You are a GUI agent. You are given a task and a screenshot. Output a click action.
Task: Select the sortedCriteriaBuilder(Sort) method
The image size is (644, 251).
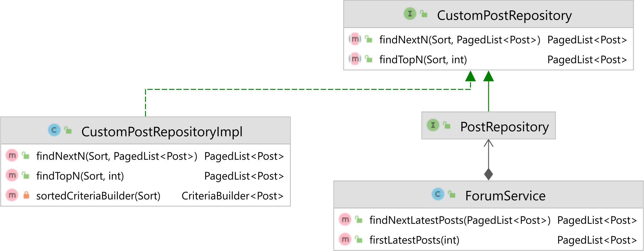(98, 196)
